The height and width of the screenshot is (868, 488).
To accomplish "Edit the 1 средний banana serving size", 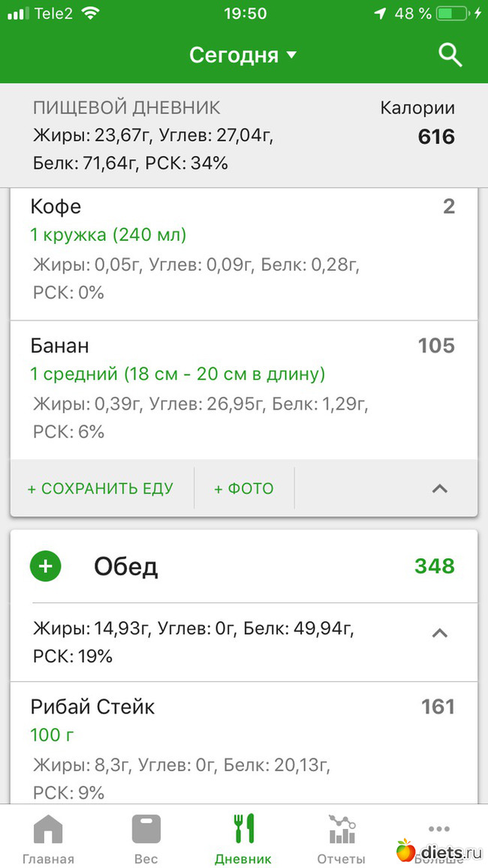I will [178, 374].
